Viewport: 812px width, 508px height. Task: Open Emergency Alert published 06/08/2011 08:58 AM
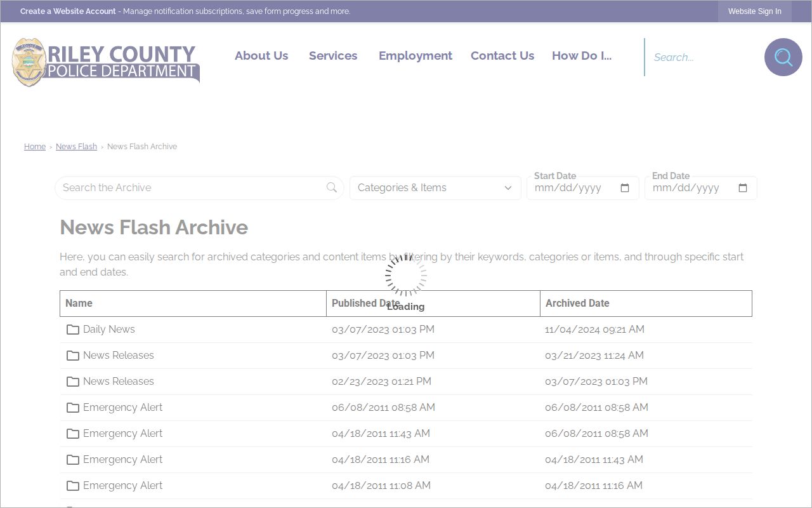pos(123,408)
